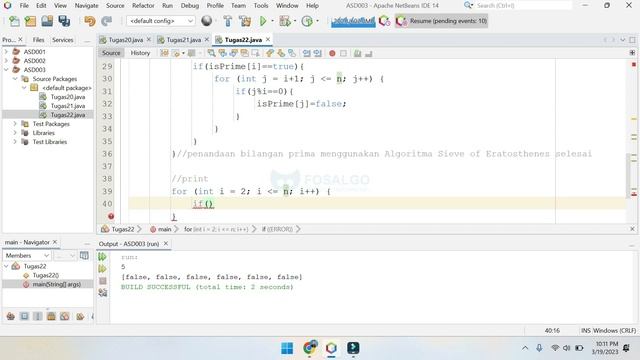640x360 pixels.
Task: Open the Tools menu
Action: (261, 6)
